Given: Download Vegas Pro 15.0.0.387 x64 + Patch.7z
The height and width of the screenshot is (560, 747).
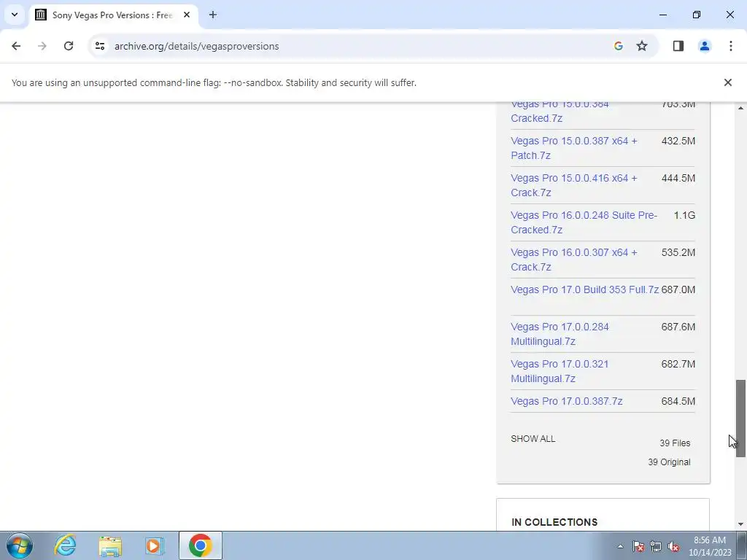Looking at the screenshot, I should point(573,148).
